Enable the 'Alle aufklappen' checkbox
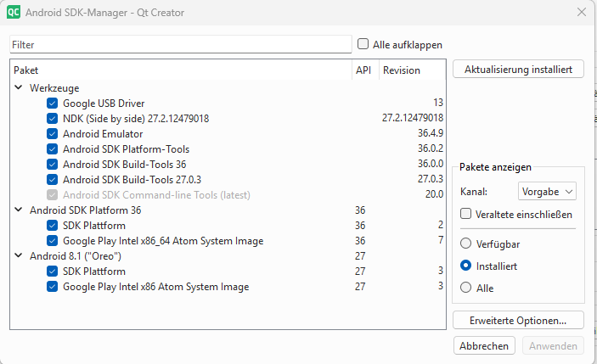597x364 pixels. 363,44
